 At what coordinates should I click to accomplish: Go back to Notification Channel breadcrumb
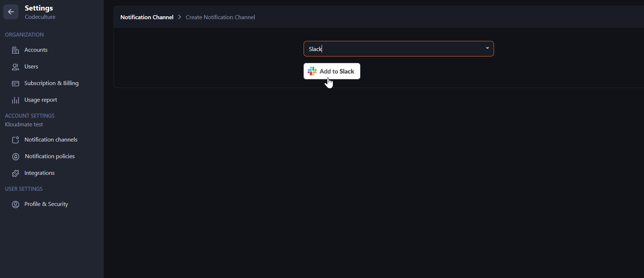147,17
